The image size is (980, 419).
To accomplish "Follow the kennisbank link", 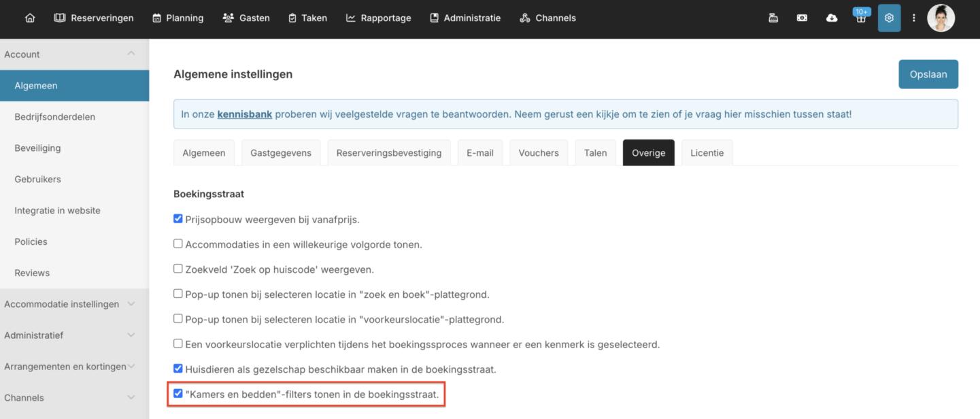I will 244,114.
